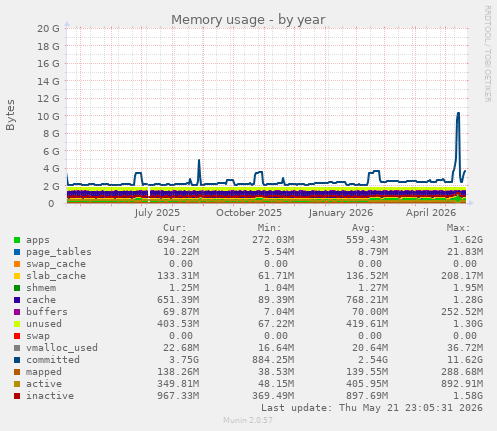The height and width of the screenshot is (431, 497).
Task: Click the orange swap_cache legend swatch
Action: 17,264
